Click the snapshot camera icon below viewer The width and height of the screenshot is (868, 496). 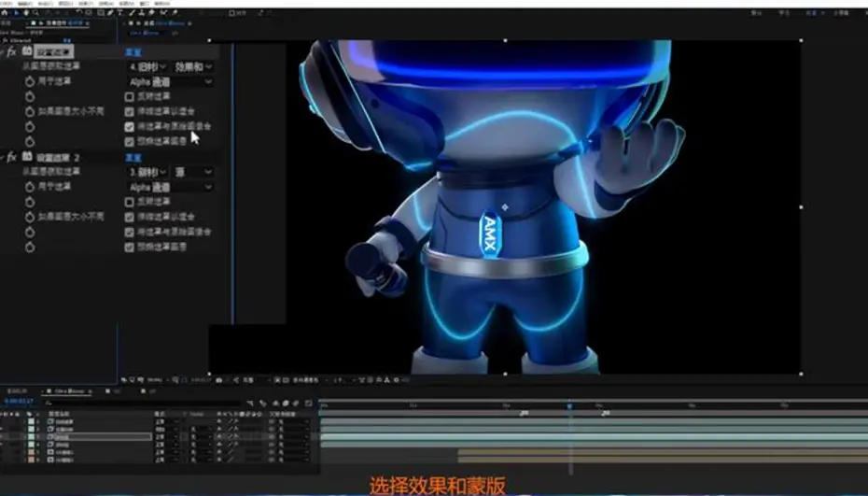[218, 379]
